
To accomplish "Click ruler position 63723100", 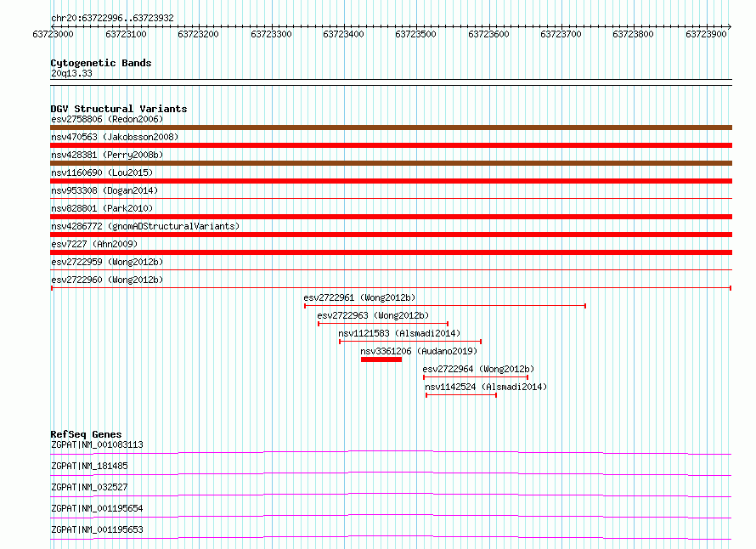I will [x=126, y=34].
